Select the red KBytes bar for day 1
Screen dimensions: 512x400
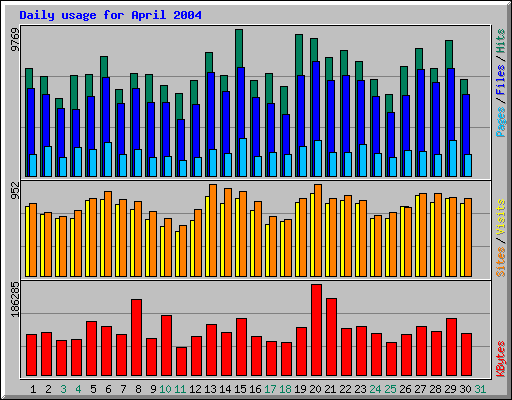(x=32, y=355)
